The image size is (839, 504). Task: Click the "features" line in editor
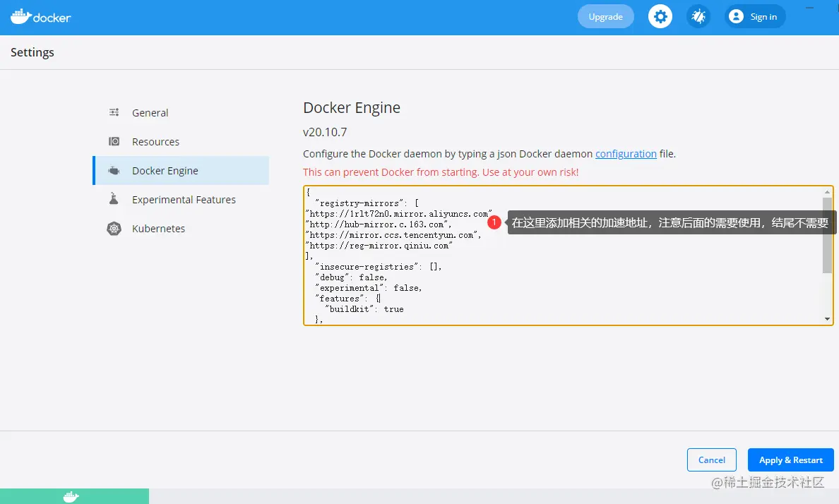tap(347, 299)
